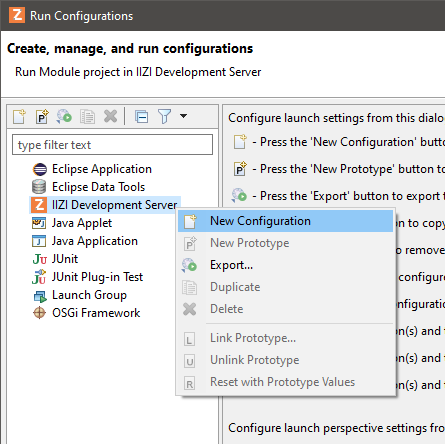
Task: Click the Java Applet icon
Action: (x=39, y=223)
